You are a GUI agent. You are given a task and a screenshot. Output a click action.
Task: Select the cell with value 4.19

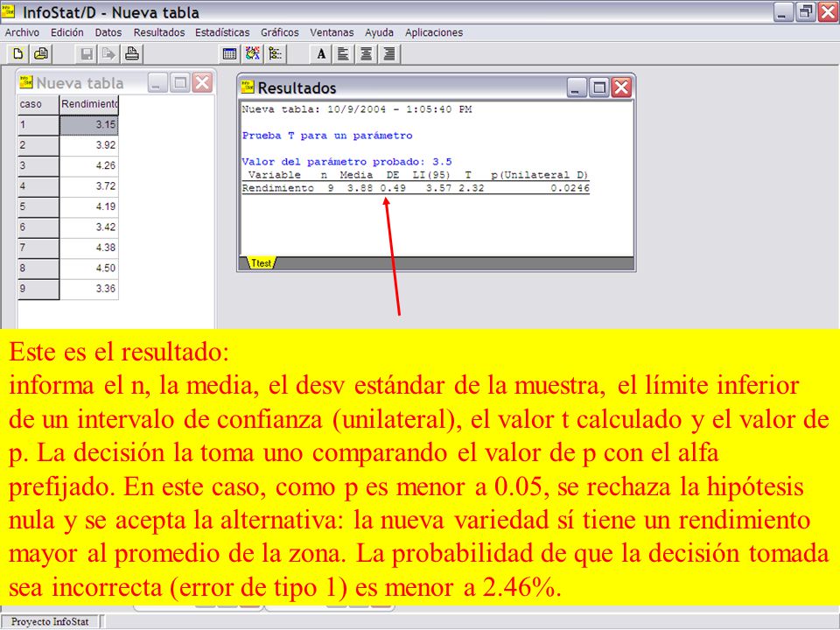(89, 206)
